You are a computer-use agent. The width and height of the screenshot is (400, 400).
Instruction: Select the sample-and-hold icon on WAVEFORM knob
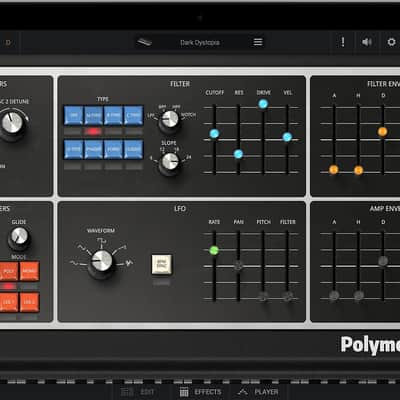[x=129, y=263]
